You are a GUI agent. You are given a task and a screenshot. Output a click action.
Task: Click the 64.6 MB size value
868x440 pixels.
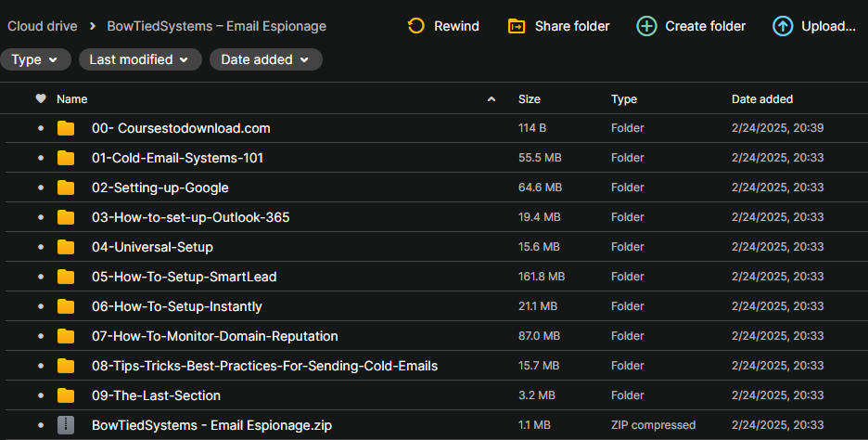point(540,188)
